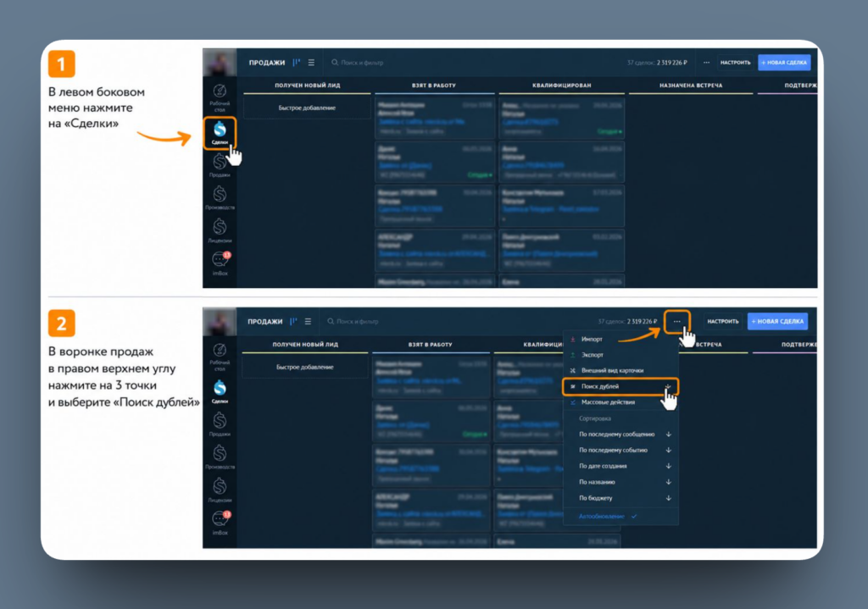Image resolution: width=868 pixels, height=609 pixels.
Task: Click Назначена встреча column header in step 1
Action: (x=691, y=86)
